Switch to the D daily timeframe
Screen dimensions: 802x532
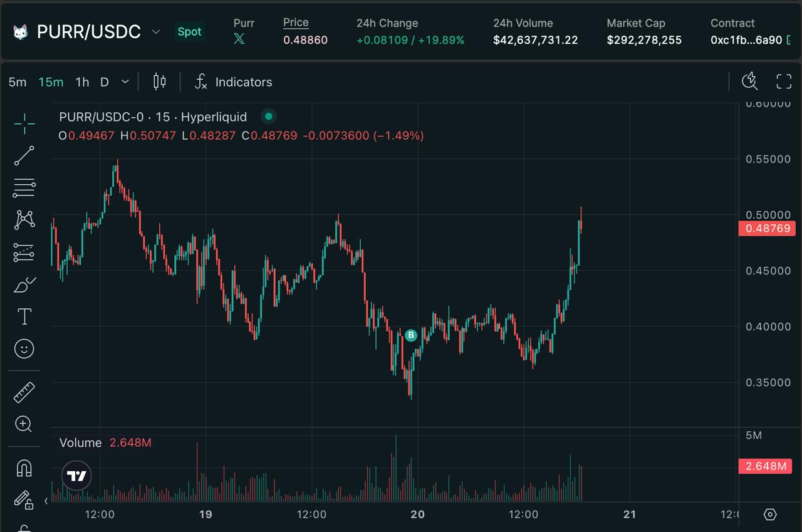(105, 82)
